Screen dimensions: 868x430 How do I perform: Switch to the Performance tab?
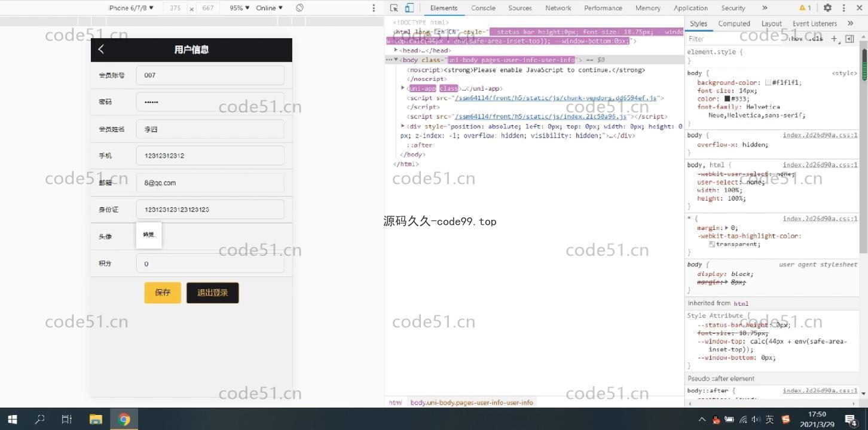pos(603,8)
